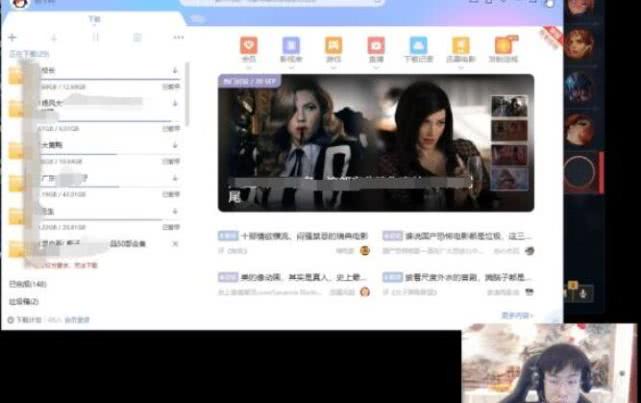The height and width of the screenshot is (403, 641).
Task: Click the address bar at the window top
Action: point(282,2)
